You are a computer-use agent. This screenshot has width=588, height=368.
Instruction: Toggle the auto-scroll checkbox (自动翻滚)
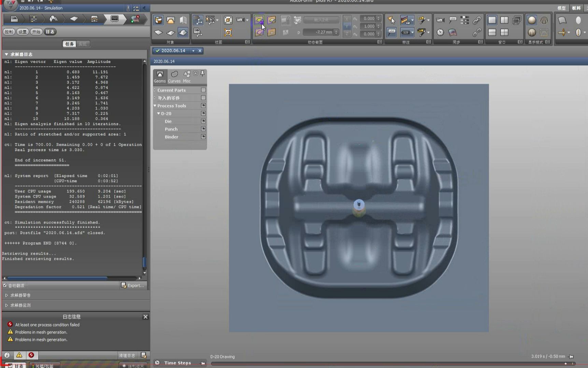tap(5, 285)
